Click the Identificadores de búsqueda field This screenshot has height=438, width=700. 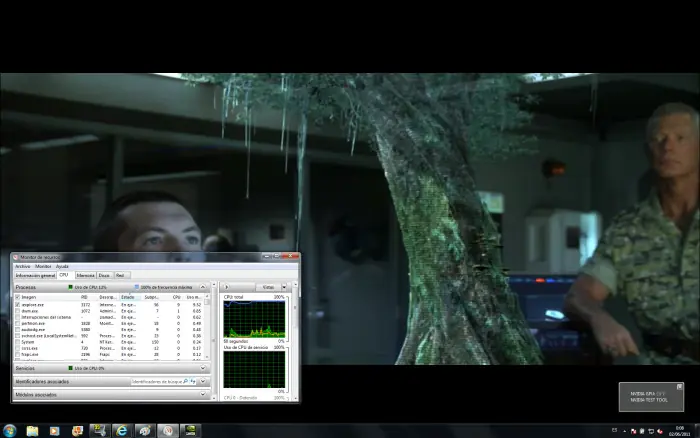click(157, 381)
